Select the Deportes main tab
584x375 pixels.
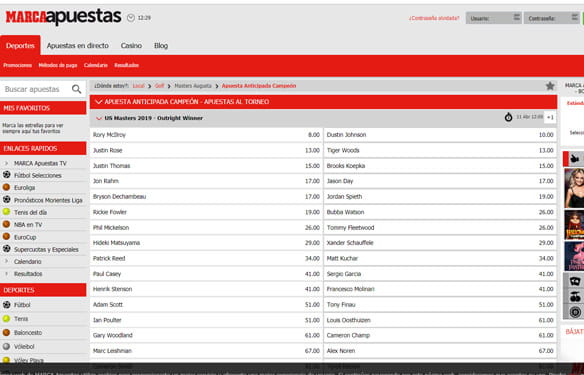point(20,45)
